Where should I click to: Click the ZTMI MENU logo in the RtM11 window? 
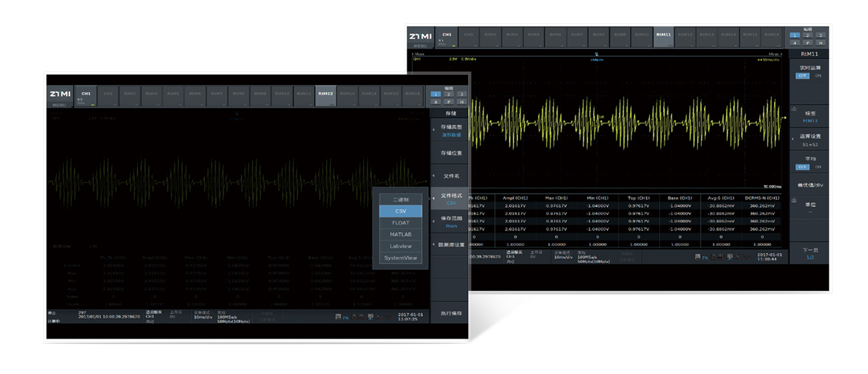(x=420, y=38)
